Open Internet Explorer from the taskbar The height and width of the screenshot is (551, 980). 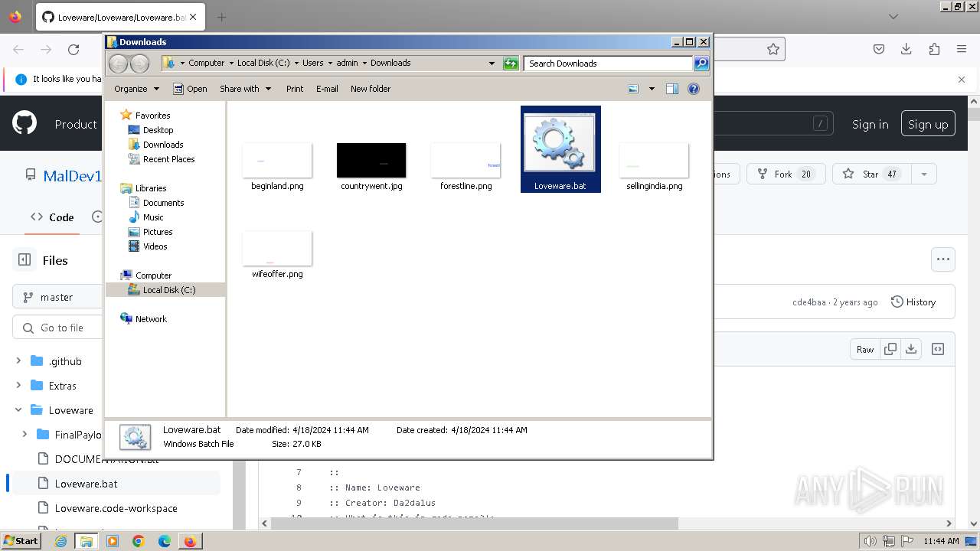tap(60, 541)
